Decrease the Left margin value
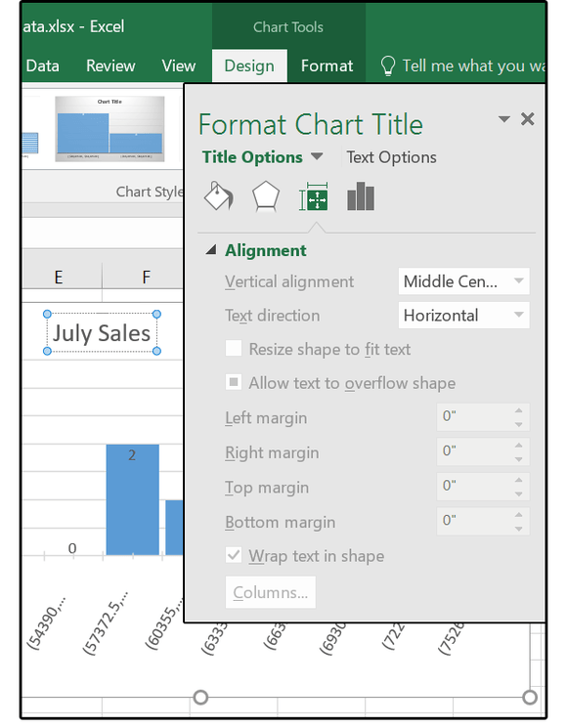Viewport: 567px width, 728px height. [519, 424]
